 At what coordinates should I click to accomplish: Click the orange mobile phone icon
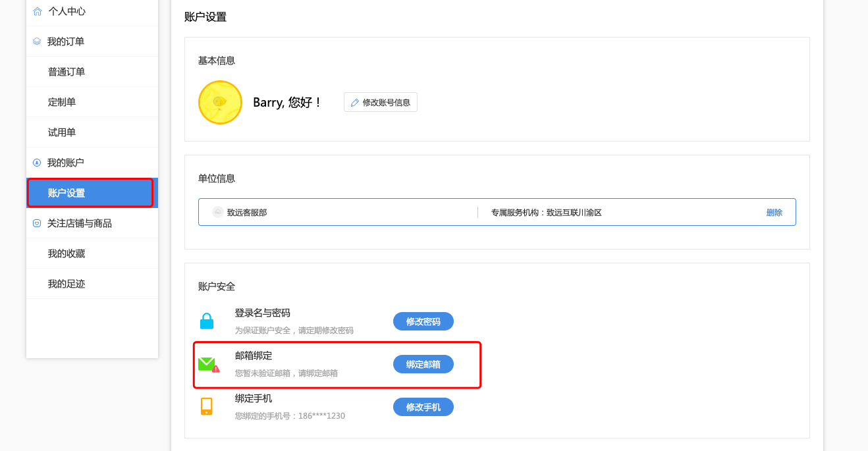[x=207, y=406]
